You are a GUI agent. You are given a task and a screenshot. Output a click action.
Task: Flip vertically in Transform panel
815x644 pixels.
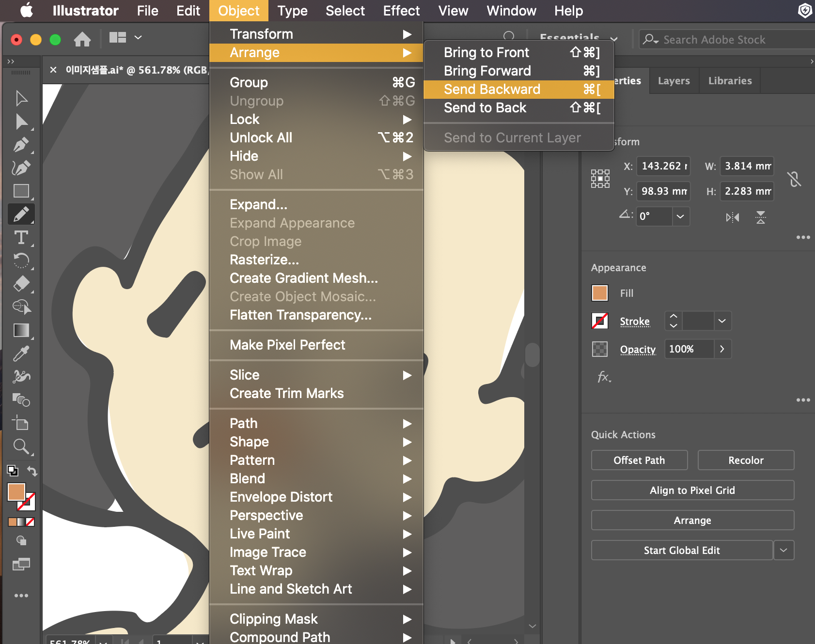[x=761, y=217]
